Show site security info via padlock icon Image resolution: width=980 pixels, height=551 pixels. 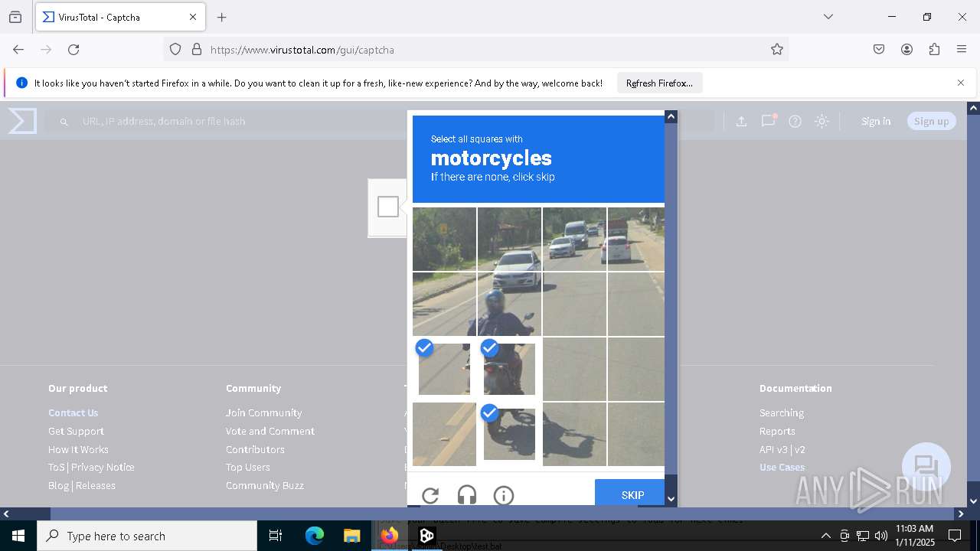[197, 50]
